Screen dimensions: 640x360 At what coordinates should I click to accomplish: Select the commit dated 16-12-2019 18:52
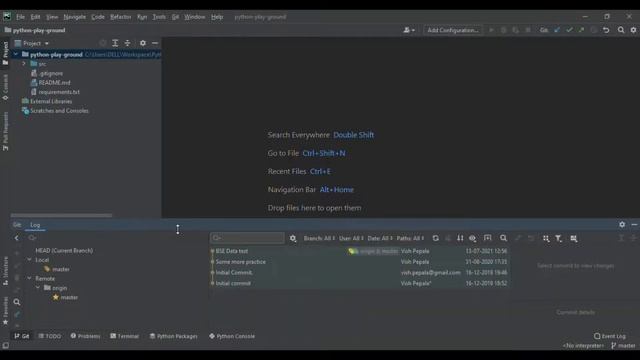(x=359, y=283)
